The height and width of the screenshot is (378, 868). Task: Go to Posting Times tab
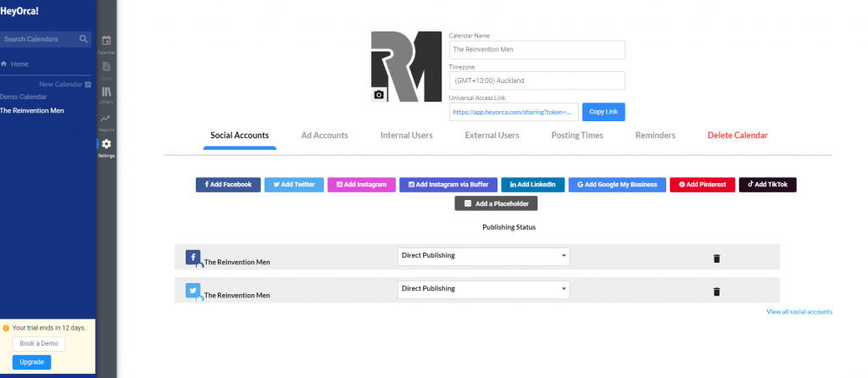[576, 135]
